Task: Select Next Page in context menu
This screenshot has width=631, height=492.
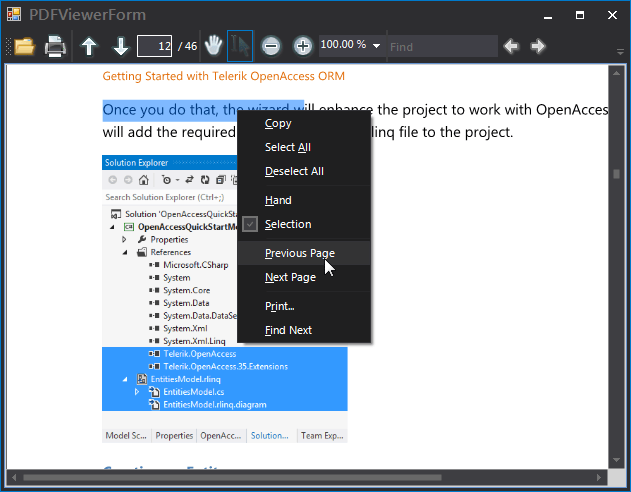Action: 304,277
